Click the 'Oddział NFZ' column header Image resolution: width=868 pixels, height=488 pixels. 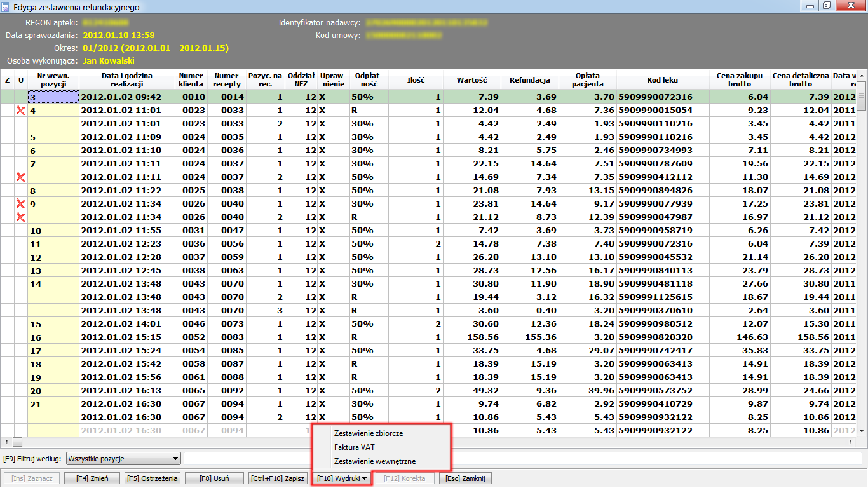(301, 79)
